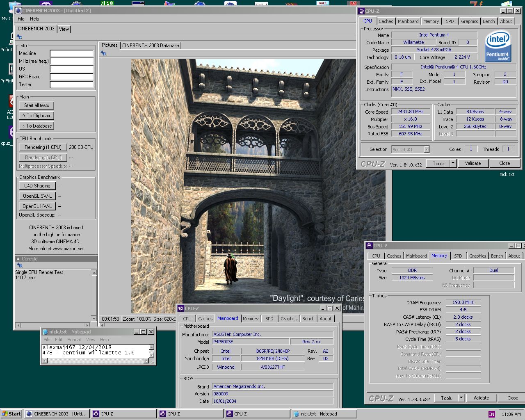Click the EN language indicator in the tray
Viewport: 525px width, 420px height.
click(491, 414)
